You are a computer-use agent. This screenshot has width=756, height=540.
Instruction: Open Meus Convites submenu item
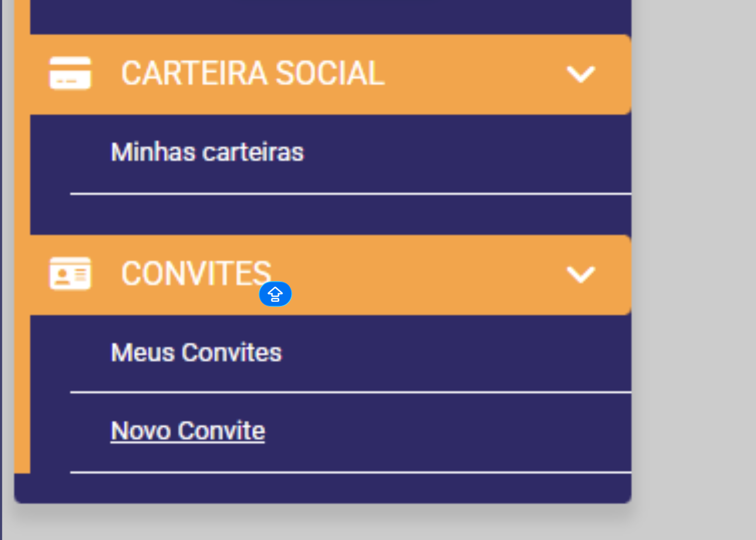(196, 353)
